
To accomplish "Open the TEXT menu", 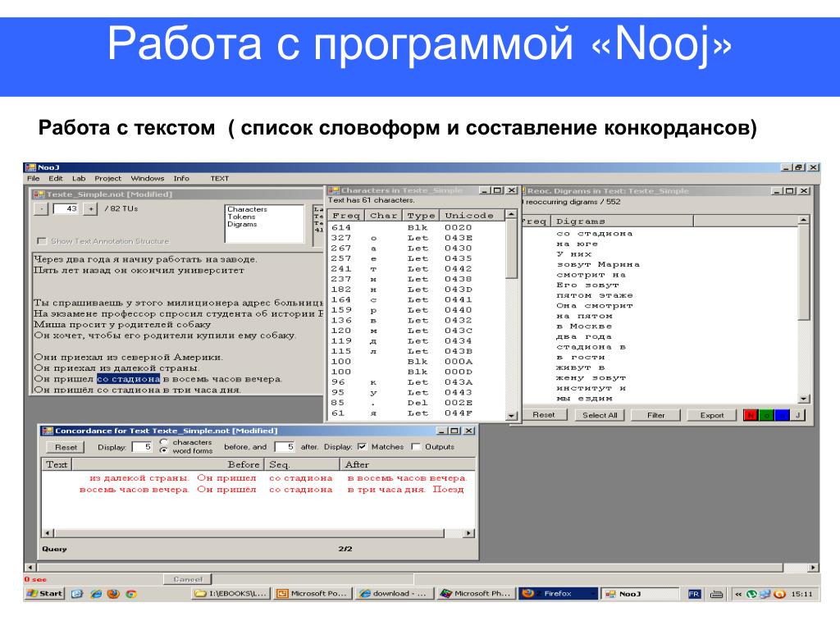I will coord(219,178).
